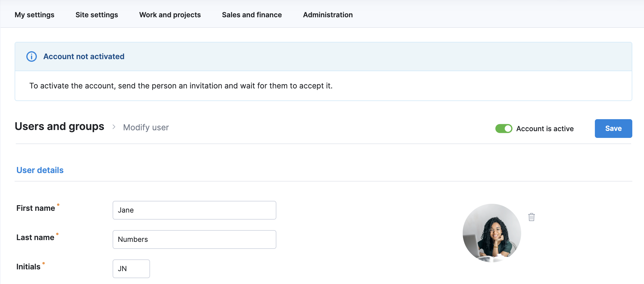Screen dimensions: 644x284
Task: Switch to Sales and finance
Action: tap(252, 15)
